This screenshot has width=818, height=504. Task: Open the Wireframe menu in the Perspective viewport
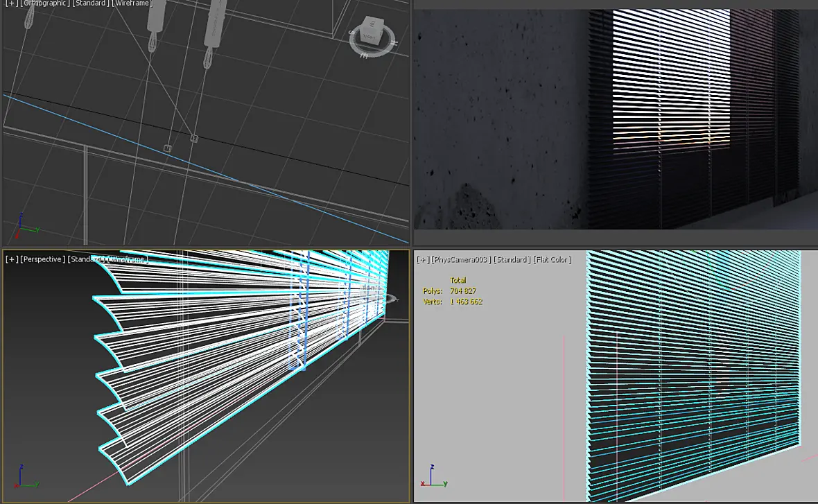(128, 259)
